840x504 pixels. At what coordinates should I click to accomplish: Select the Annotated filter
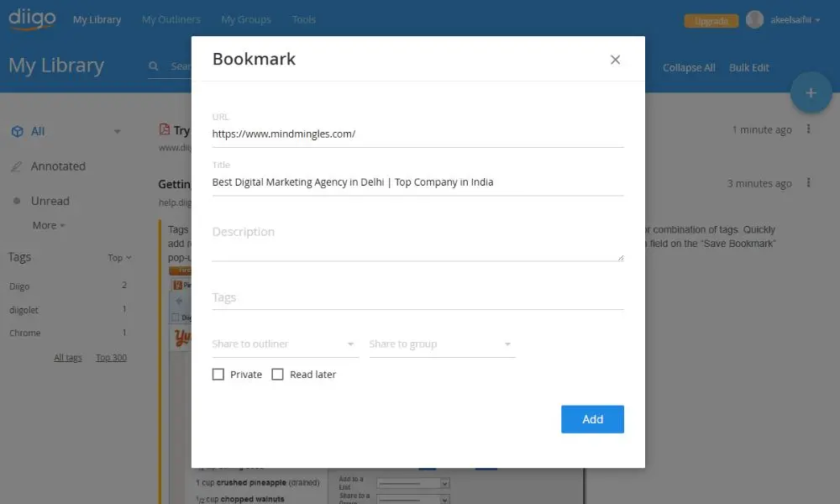click(58, 166)
